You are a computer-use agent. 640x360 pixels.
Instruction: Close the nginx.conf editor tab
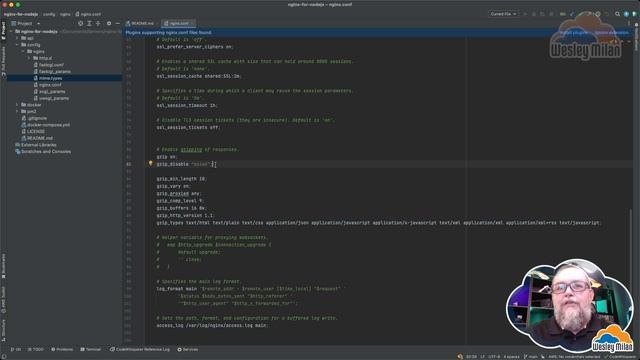point(192,24)
